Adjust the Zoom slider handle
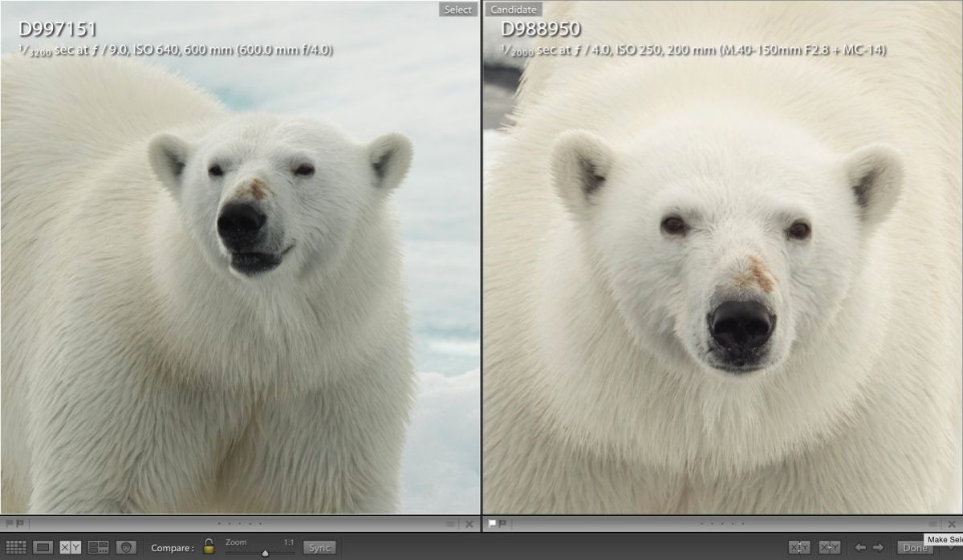 [265, 552]
